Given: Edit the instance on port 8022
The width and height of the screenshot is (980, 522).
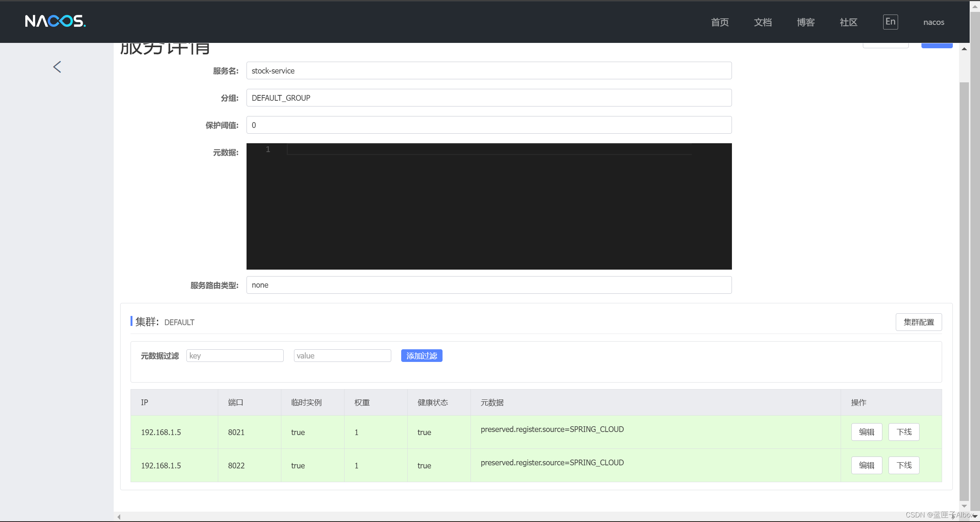Looking at the screenshot, I should [866, 465].
